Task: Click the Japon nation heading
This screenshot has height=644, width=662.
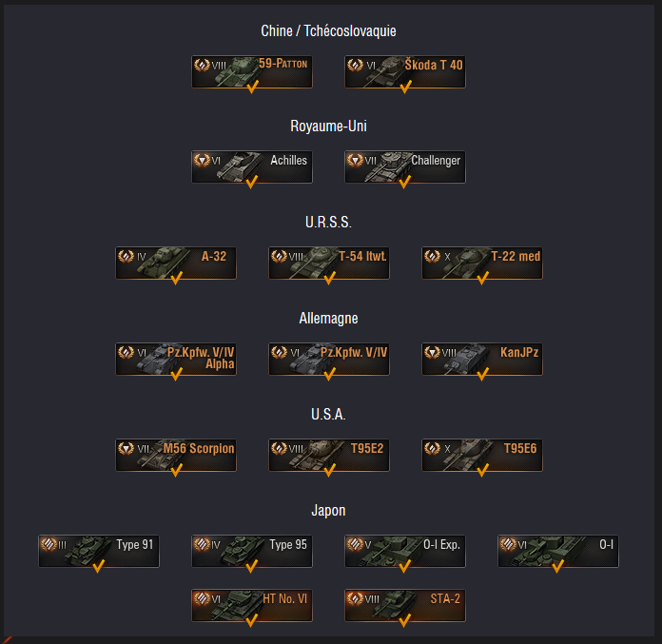Action: pos(328,511)
